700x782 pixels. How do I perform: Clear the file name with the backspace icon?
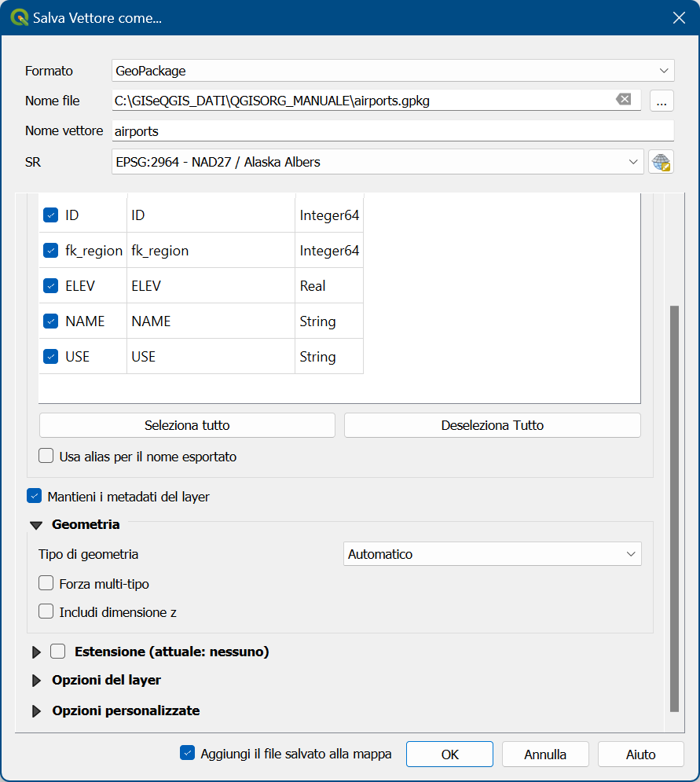(x=623, y=99)
